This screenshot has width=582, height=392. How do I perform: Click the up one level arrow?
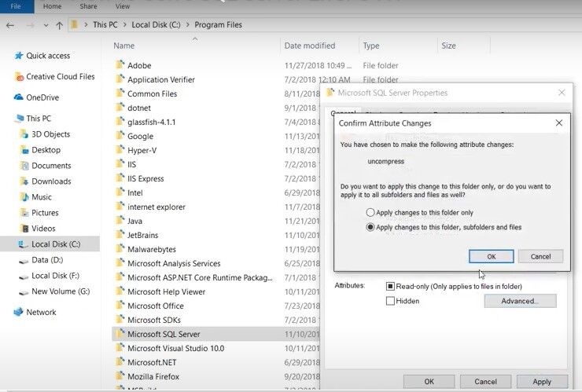(x=59, y=25)
